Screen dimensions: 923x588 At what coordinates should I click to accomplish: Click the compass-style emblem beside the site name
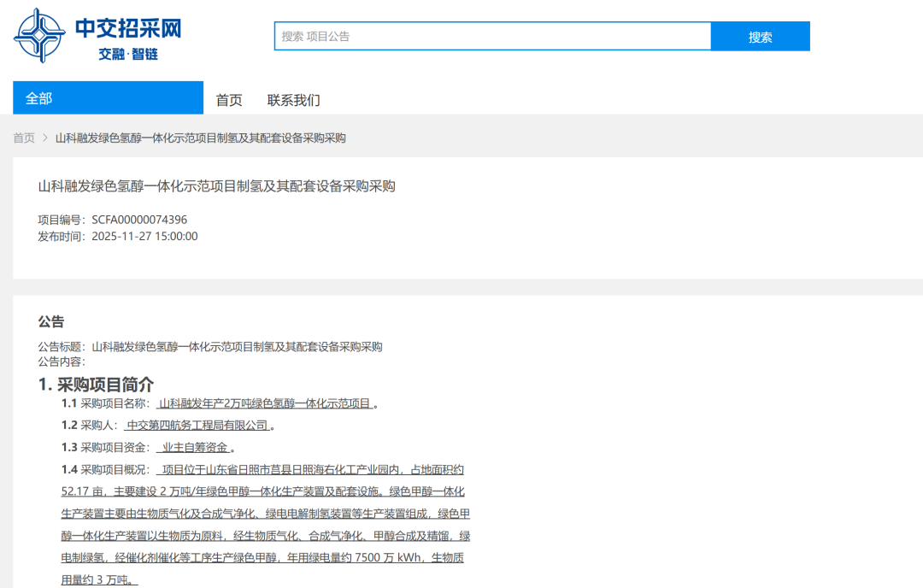coord(37,33)
